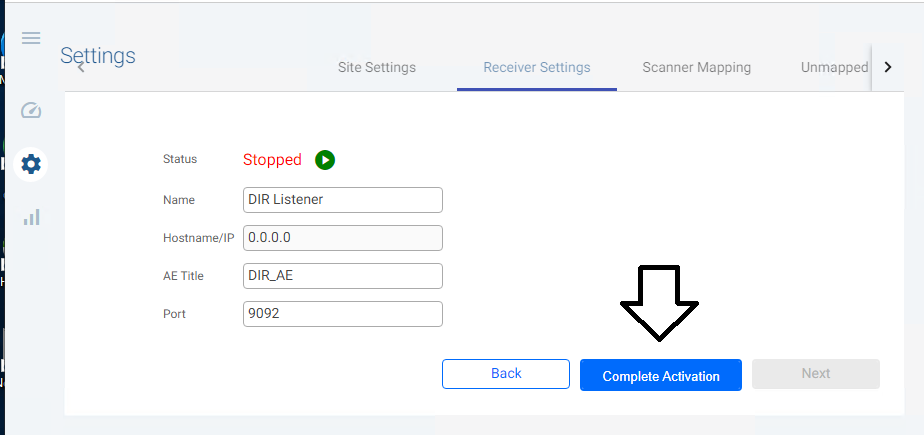This screenshot has width=924, height=435.
Task: Open the Scanner Mapping tab
Action: (x=696, y=68)
